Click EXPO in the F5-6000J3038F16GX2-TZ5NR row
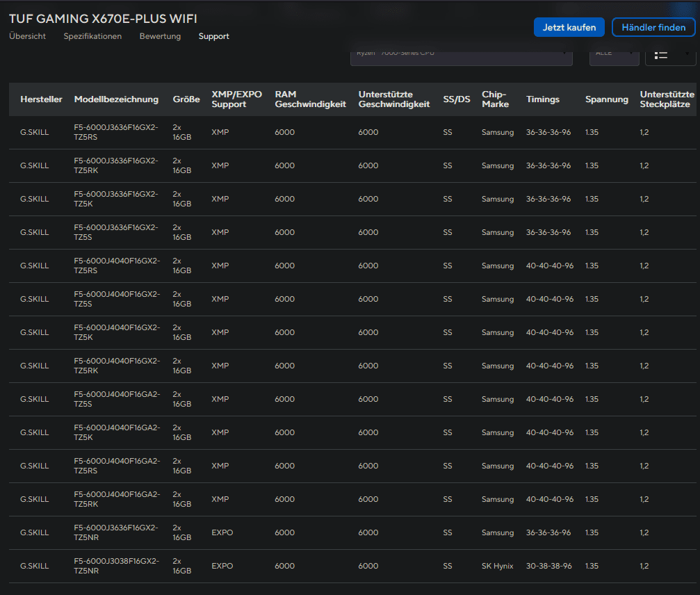The height and width of the screenshot is (595, 700). coord(222,566)
